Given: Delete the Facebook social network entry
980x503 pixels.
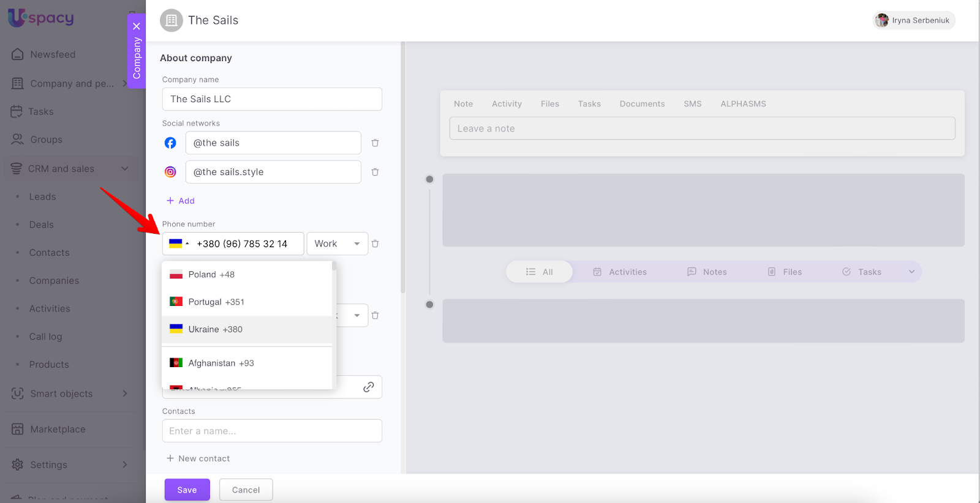Looking at the screenshot, I should click(375, 143).
